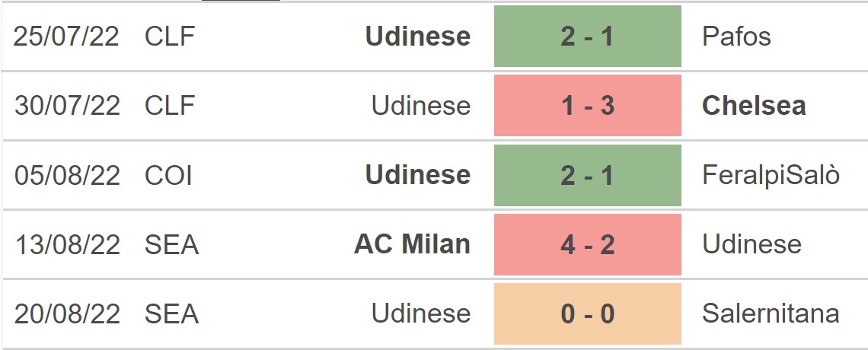Select Udinese in the Salernitana match row
868x350 pixels.
point(421,313)
